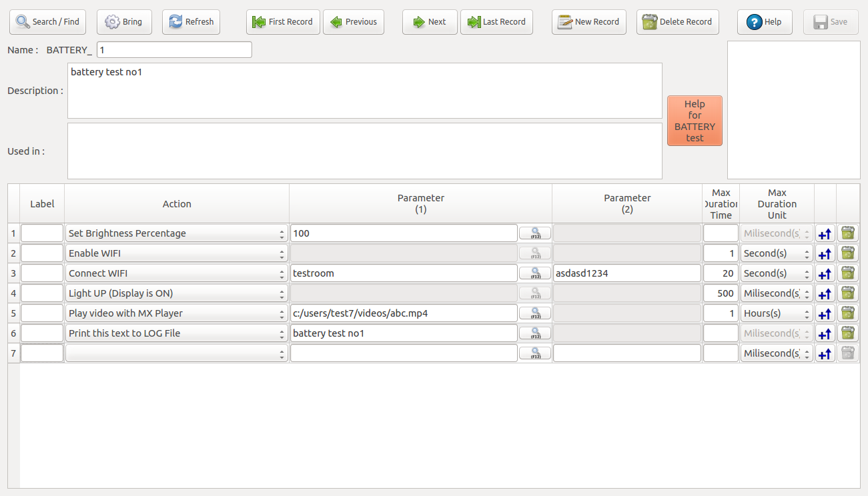Open Light UP (Display is ON) action dropdown

click(x=177, y=293)
